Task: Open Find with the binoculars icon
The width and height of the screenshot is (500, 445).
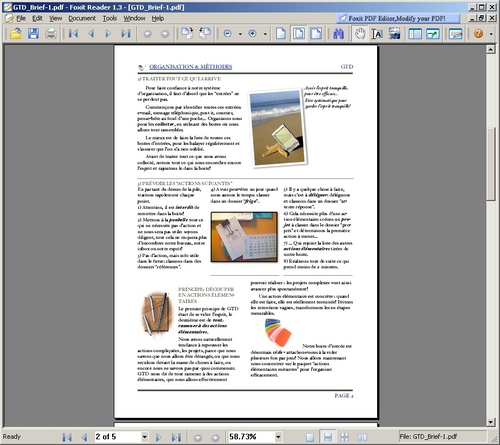Action: click(x=338, y=34)
